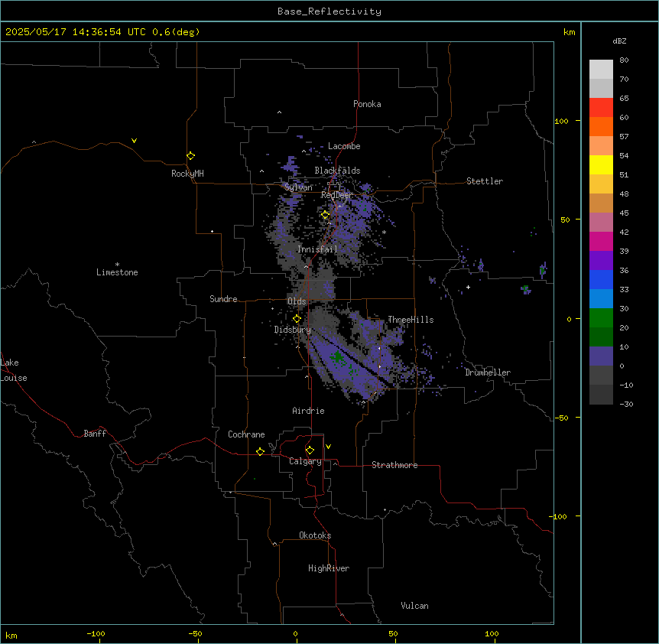The height and width of the screenshot is (644, 659).
Task: Click the yellow v marker beside Calgary diamond
Action: [328, 447]
